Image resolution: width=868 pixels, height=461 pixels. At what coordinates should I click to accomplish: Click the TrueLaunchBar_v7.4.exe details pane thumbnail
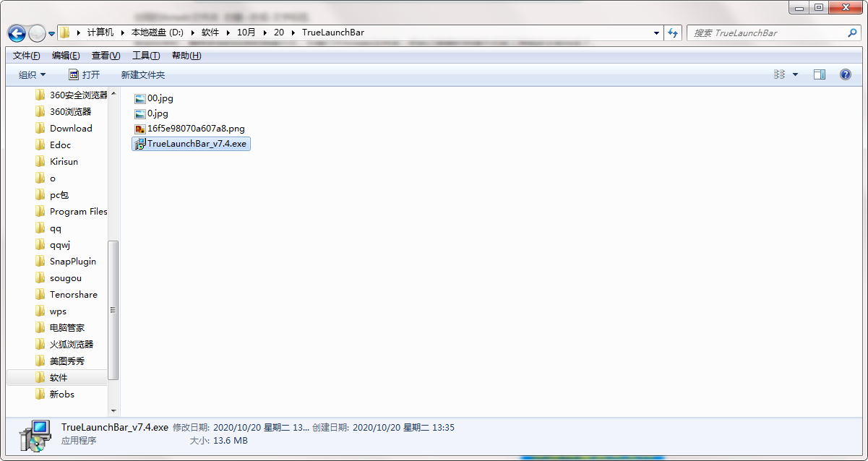coord(35,436)
